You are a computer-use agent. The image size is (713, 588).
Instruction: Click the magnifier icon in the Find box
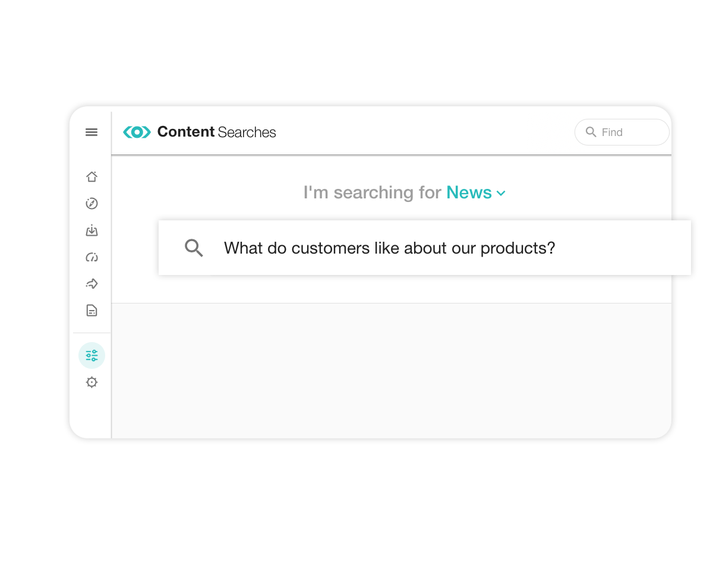(591, 132)
